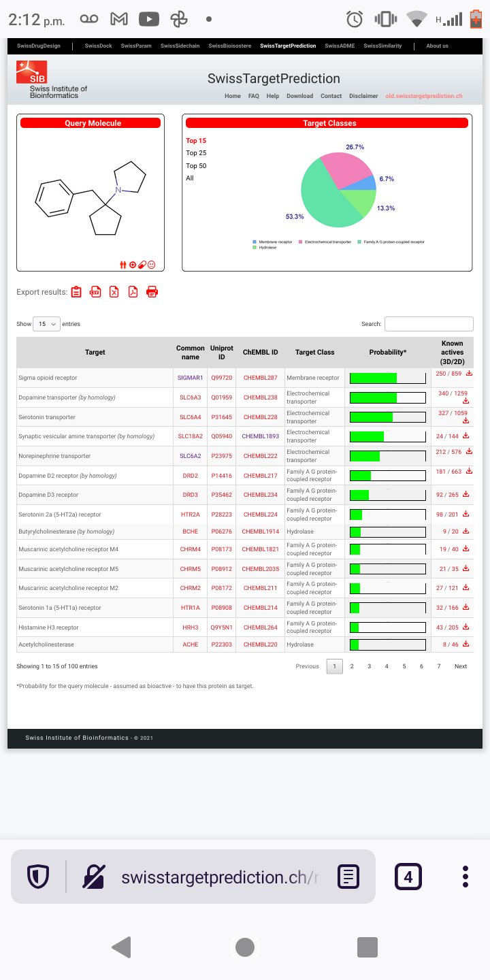Image resolution: width=490 pixels, height=980 pixels.
Task: Open common name link HTR2A
Action: pyautogui.click(x=190, y=514)
